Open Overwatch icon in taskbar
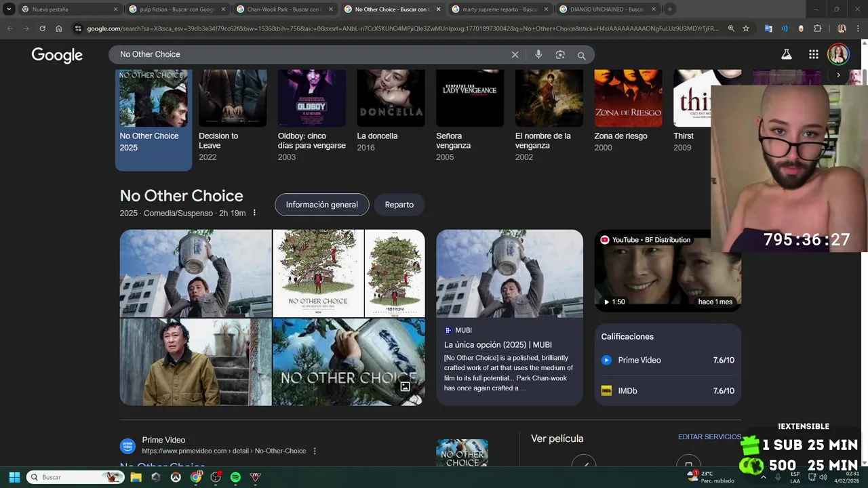 pos(176,477)
